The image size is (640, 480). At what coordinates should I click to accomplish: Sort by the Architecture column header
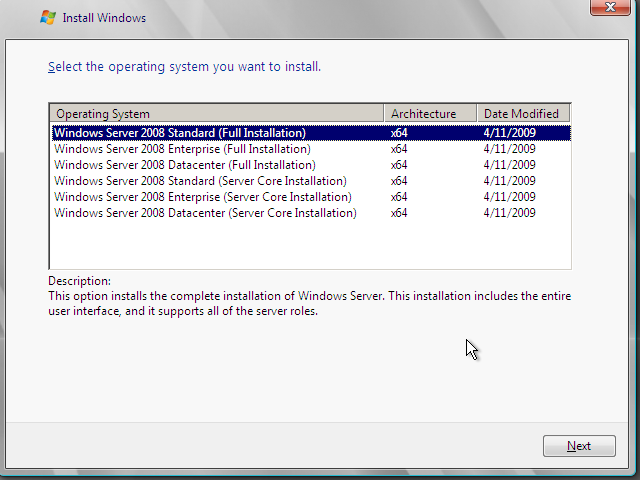pyautogui.click(x=430, y=113)
